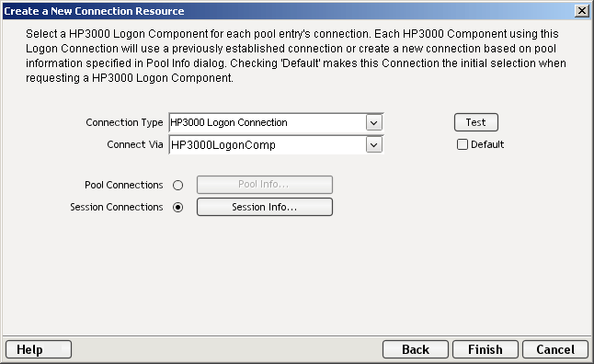
Task: Go Back to the previous step
Action: [416, 349]
